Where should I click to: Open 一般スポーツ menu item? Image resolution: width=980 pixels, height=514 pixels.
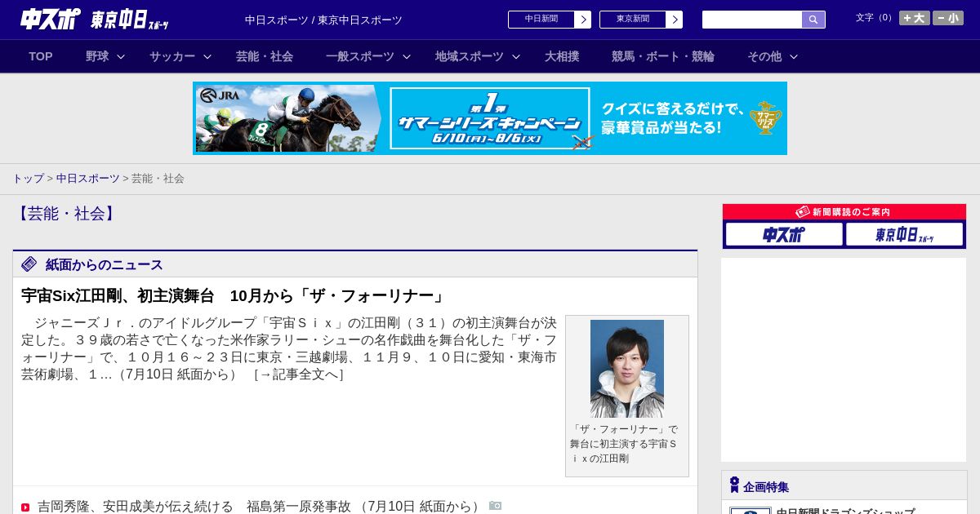360,56
